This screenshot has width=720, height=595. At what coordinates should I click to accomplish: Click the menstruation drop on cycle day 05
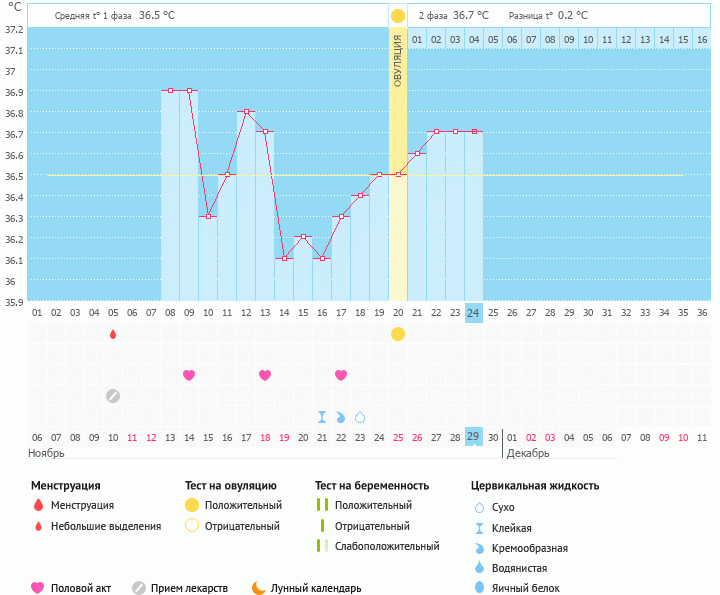(x=113, y=334)
